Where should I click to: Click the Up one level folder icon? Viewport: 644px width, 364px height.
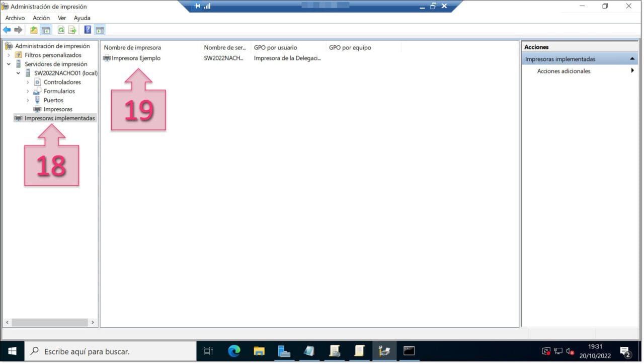click(x=34, y=30)
